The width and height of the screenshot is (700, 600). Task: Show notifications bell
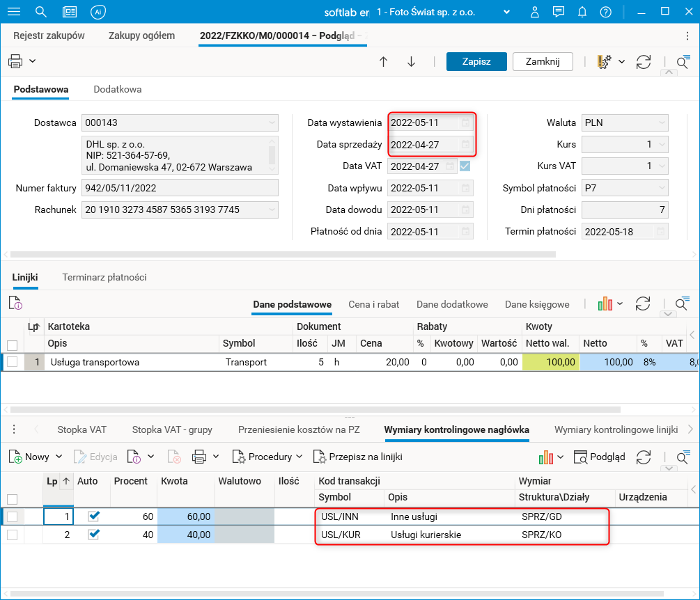pos(582,12)
